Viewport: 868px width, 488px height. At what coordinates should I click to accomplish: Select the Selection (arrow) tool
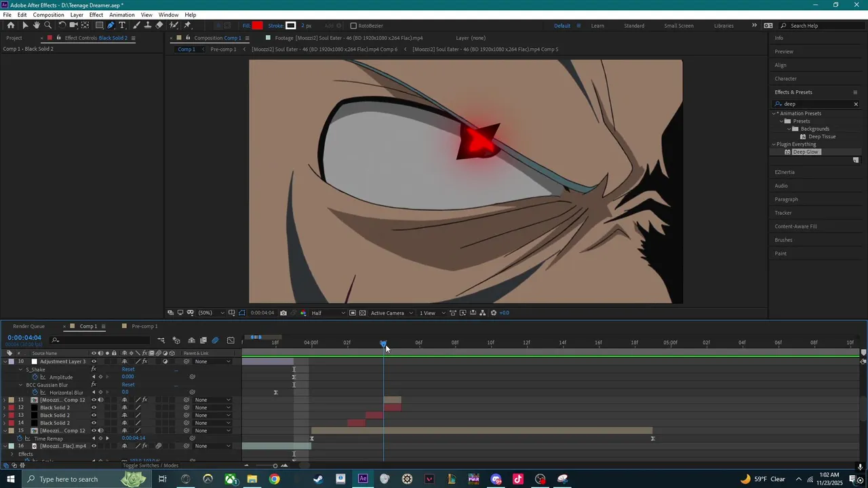pos(24,25)
